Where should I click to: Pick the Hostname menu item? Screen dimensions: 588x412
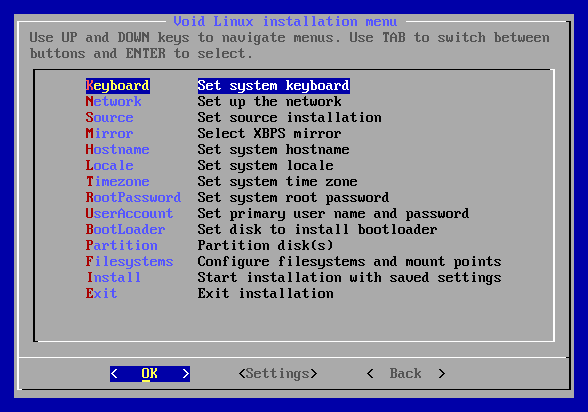[118, 150]
